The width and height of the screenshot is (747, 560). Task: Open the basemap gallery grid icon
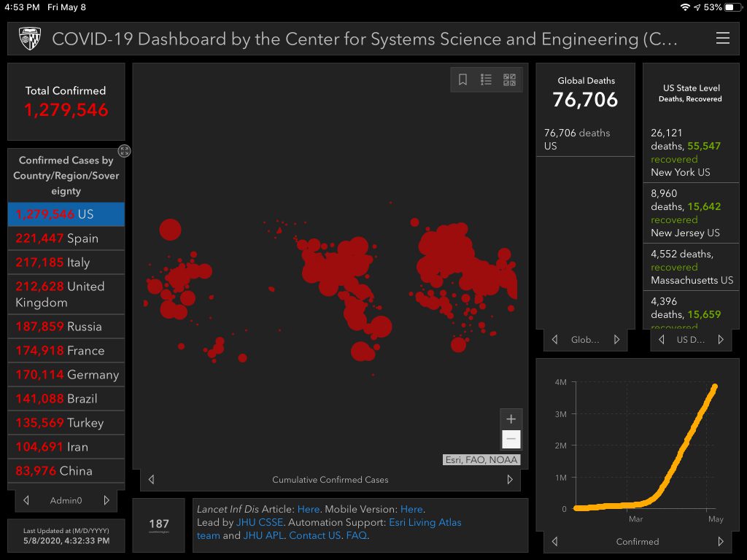pos(509,80)
